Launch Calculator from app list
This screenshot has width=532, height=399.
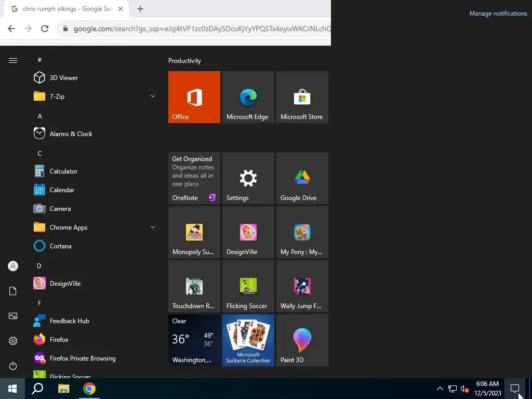(95, 171)
